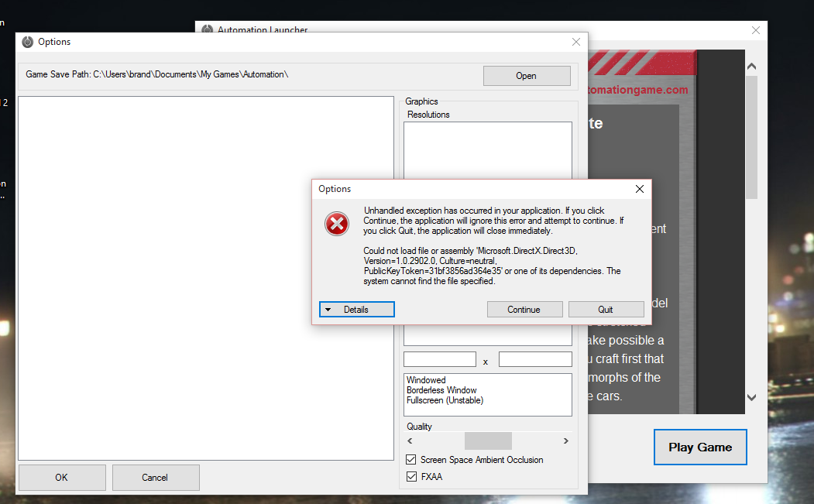The width and height of the screenshot is (814, 504).
Task: Click the Options window app icon
Action: click(x=28, y=42)
